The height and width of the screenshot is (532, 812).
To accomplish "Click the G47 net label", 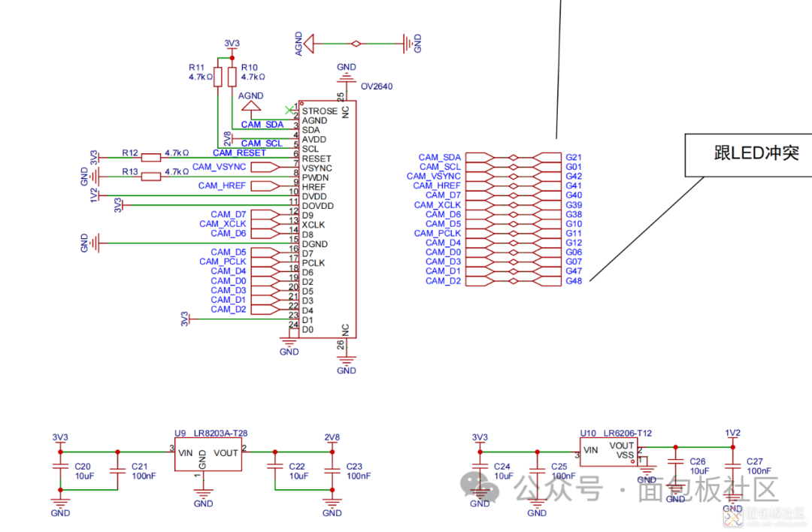I will [574, 271].
